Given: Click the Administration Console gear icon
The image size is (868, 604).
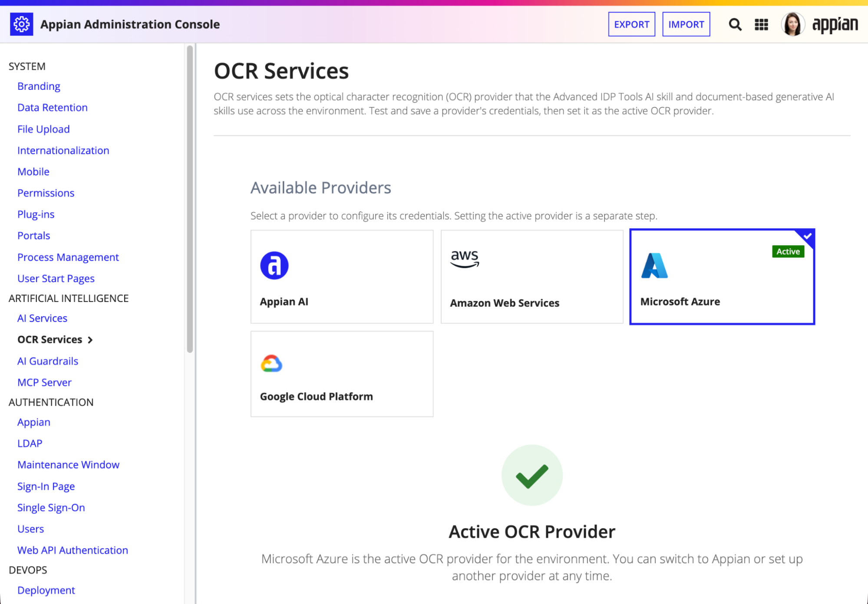Looking at the screenshot, I should pyautogui.click(x=22, y=24).
